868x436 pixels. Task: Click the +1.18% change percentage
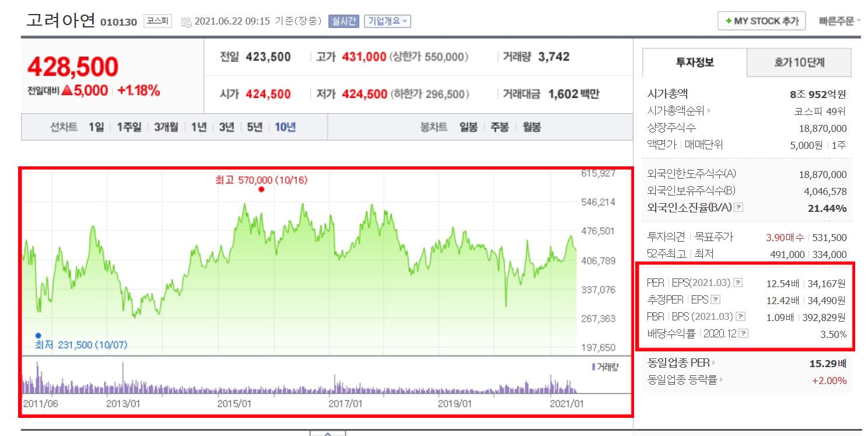click(x=139, y=91)
